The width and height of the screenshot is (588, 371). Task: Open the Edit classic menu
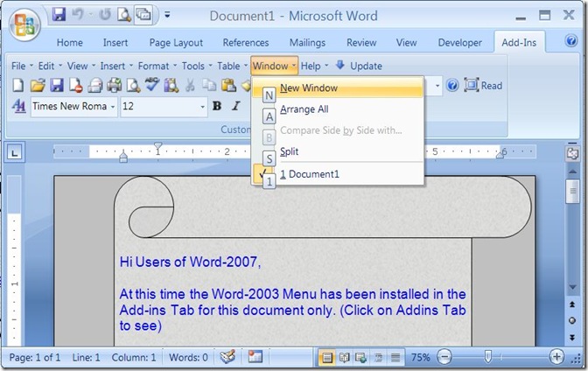pyautogui.click(x=50, y=66)
